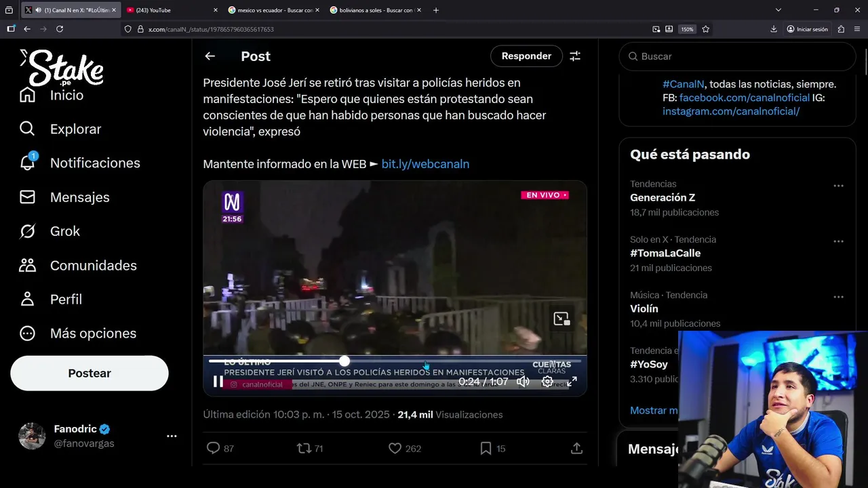Switch to the Canal N en X tab
Image resolution: width=868 pixels, height=488 pixels.
coord(71,10)
